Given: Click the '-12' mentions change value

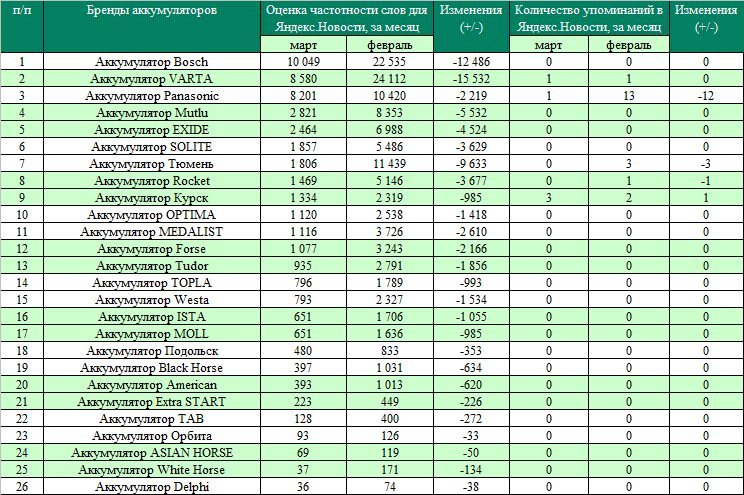Looking at the screenshot, I should point(706,96).
